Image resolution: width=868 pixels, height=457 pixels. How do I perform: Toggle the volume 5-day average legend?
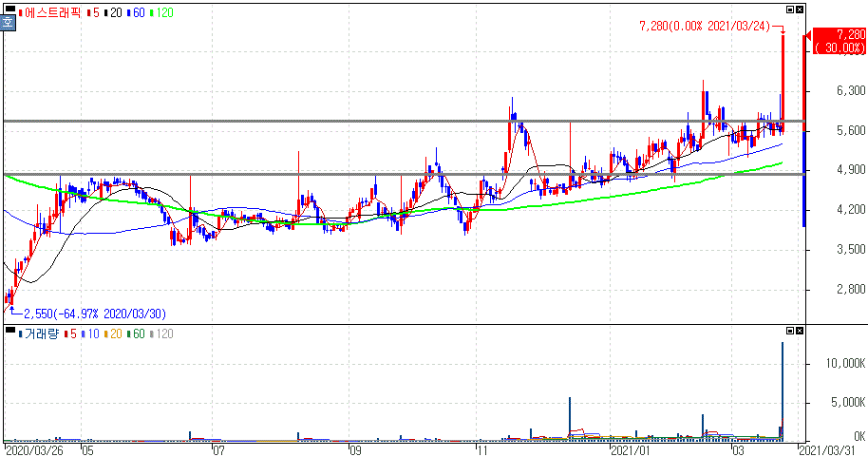point(70,334)
